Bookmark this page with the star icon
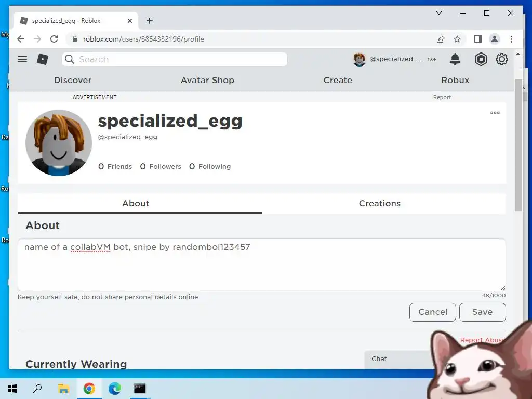The width and height of the screenshot is (532, 399). click(457, 39)
